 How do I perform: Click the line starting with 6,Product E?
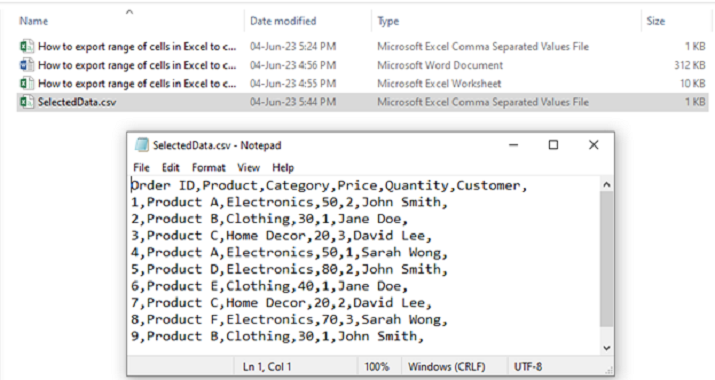point(269,286)
